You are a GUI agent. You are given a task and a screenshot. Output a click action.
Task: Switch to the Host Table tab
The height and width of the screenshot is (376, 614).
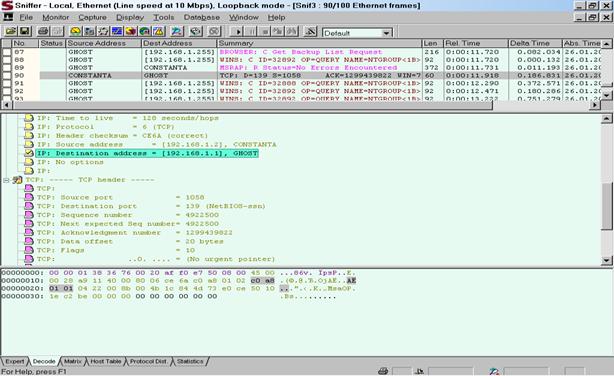point(106,362)
